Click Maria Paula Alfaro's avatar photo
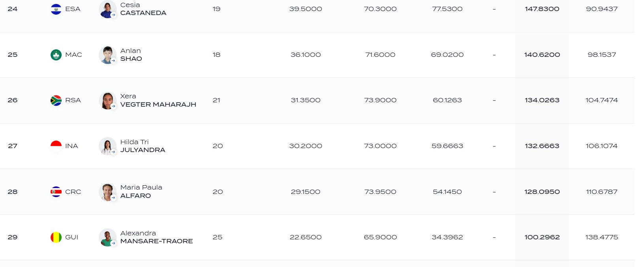644x267 pixels. click(107, 192)
